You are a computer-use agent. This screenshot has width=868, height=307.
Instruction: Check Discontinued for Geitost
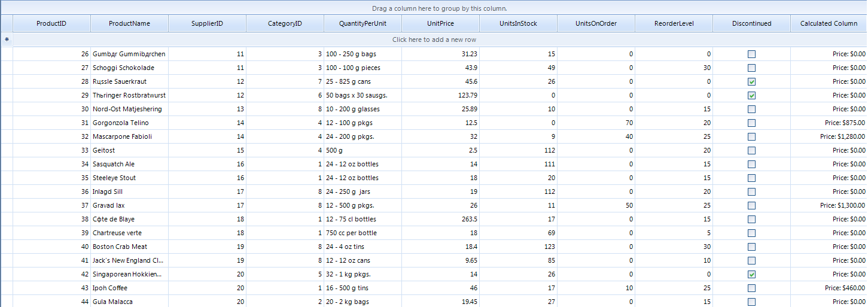coord(751,150)
